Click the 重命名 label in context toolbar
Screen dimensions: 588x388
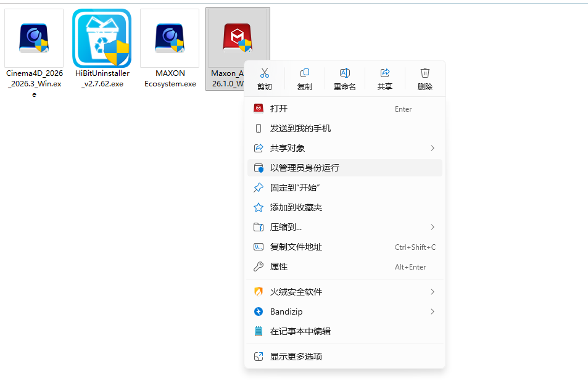[345, 86]
